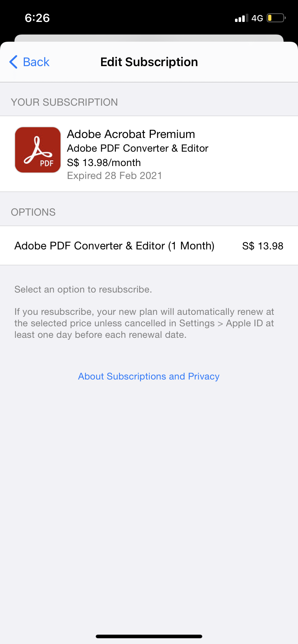The width and height of the screenshot is (298, 644).
Task: Tap 'Select an option to resubscribe' text
Action: tap(83, 289)
